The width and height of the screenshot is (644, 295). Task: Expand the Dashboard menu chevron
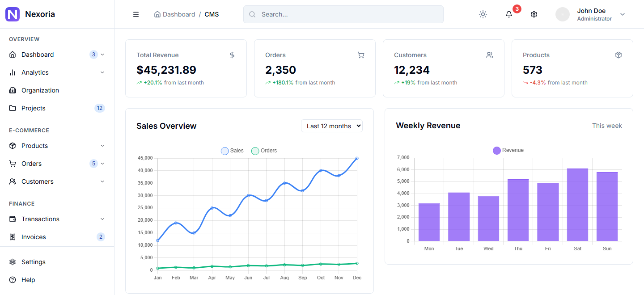[102, 55]
